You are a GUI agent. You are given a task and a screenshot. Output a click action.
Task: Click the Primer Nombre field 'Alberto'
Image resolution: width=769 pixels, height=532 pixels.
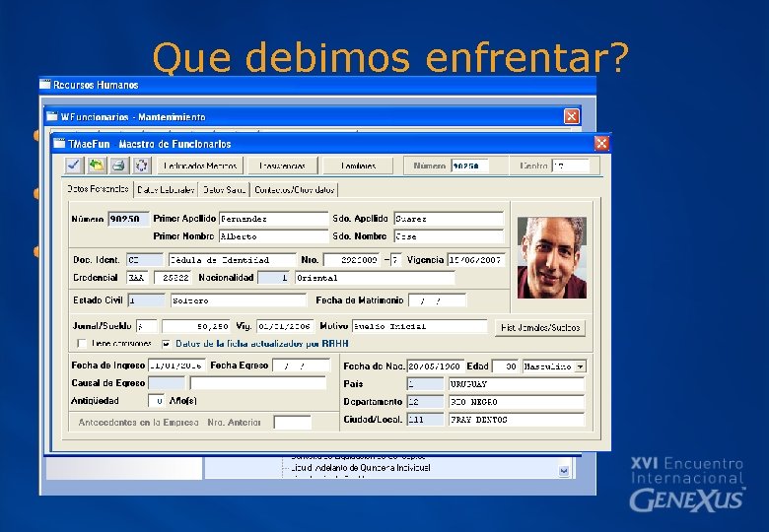pyautogui.click(x=273, y=236)
